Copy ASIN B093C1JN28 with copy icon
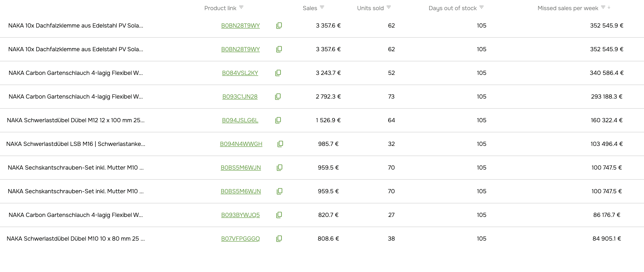This screenshot has height=272, width=644. coord(278,97)
